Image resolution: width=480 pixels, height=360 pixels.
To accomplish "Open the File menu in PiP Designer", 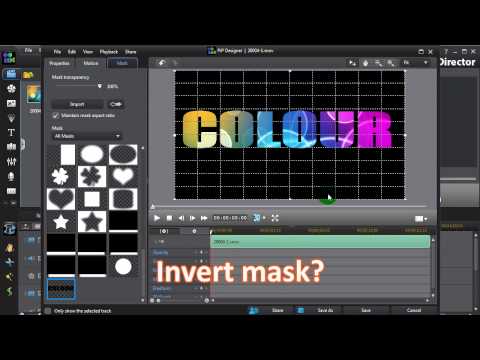I will point(57,52).
